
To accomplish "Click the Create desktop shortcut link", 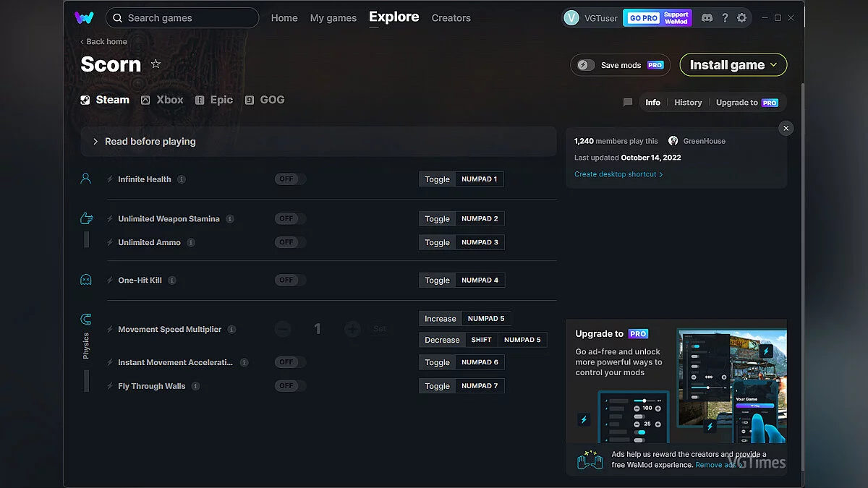I will tap(616, 174).
